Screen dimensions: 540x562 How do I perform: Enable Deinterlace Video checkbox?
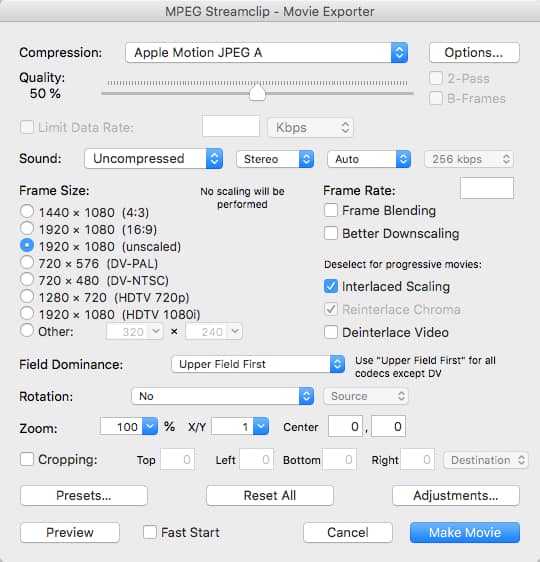pos(330,332)
